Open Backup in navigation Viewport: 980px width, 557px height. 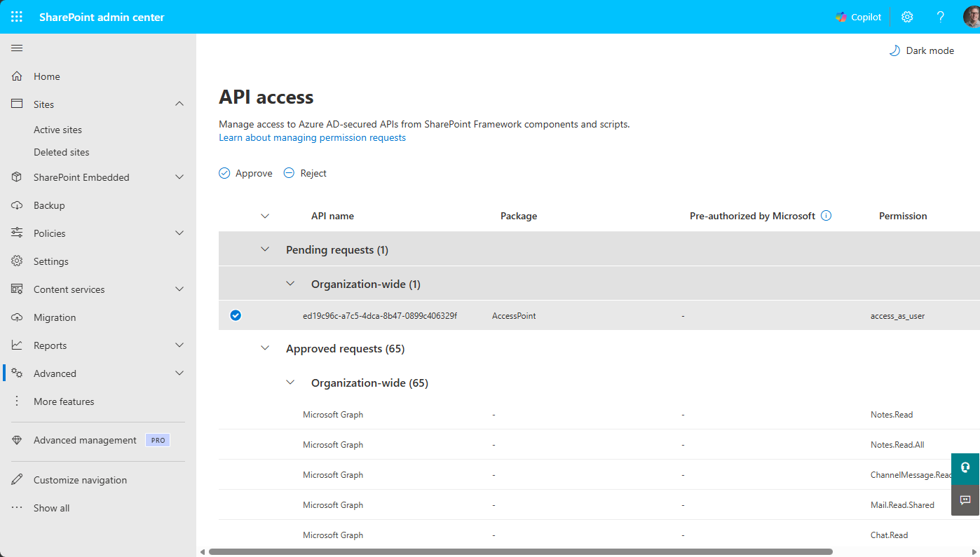click(49, 205)
